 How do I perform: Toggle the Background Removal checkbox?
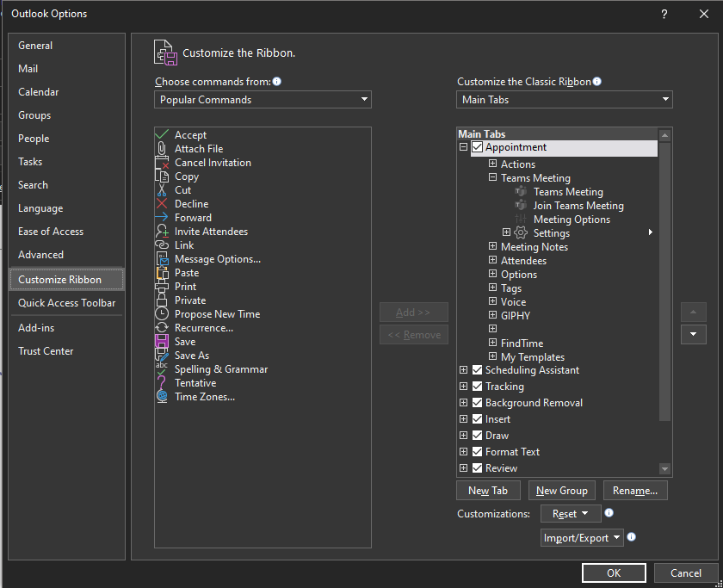click(478, 403)
